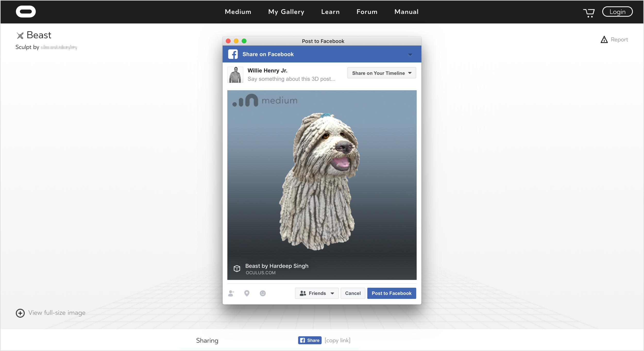Click the blurred sculpt author name
The height and width of the screenshot is (351, 644).
(59, 47)
